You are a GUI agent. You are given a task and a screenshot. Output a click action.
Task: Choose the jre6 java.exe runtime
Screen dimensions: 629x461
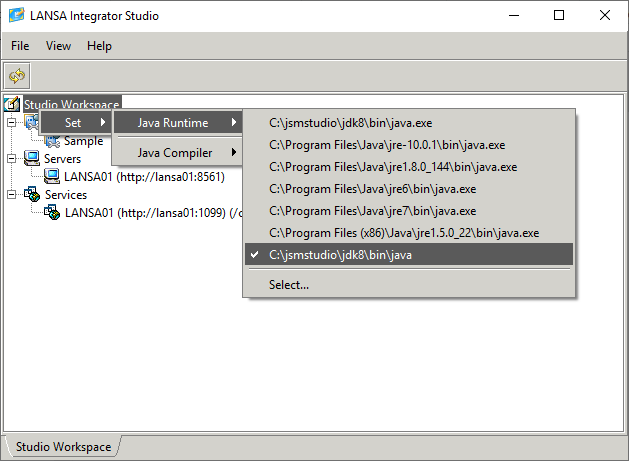click(x=409, y=189)
